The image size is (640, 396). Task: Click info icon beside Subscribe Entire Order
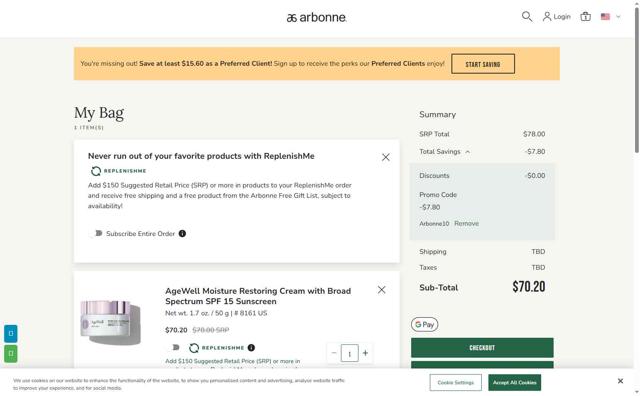pyautogui.click(x=182, y=234)
